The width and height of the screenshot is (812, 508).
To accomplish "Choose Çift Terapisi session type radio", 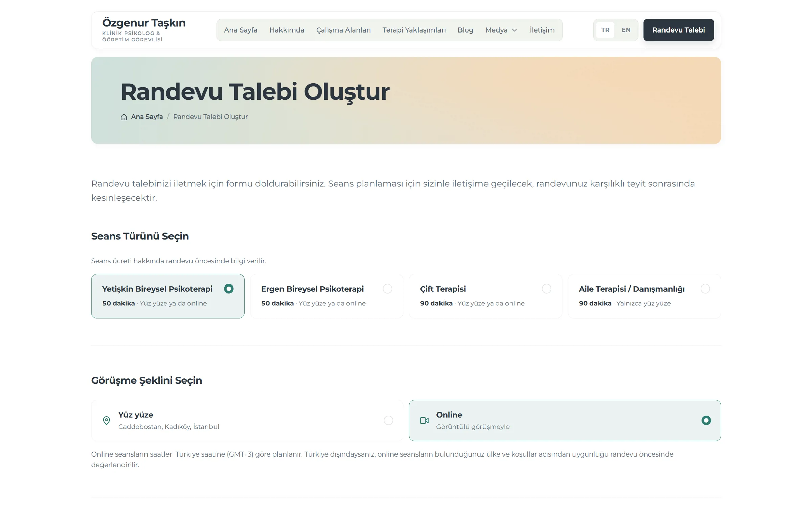I will 546,289.
